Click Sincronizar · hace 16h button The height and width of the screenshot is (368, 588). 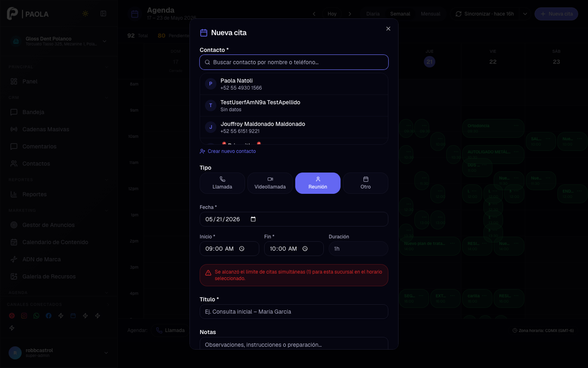[485, 14]
